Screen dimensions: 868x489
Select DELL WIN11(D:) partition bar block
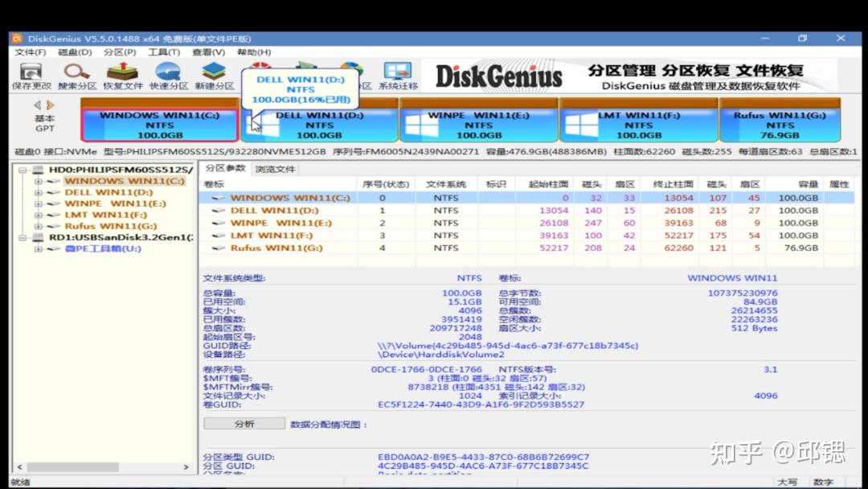tap(319, 125)
